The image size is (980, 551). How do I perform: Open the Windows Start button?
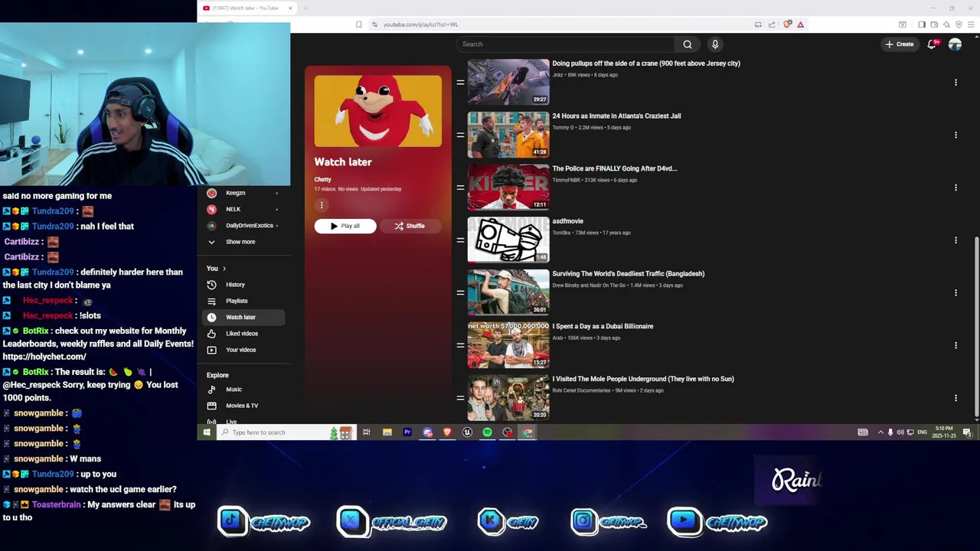(206, 432)
